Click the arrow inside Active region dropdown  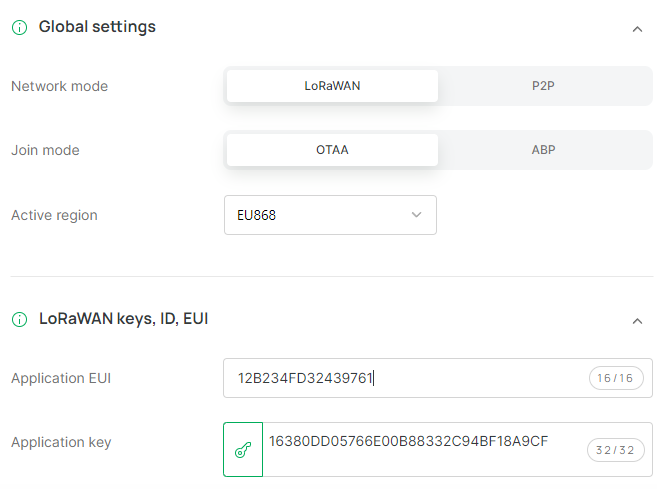pos(416,215)
